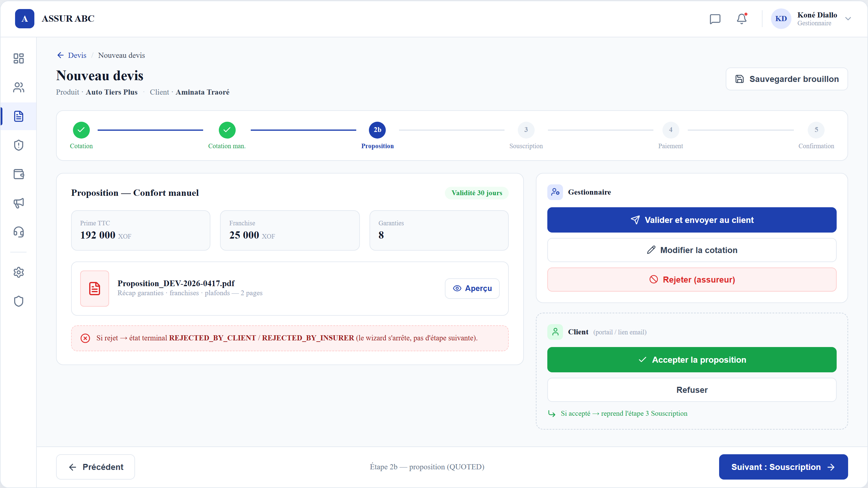The width and height of the screenshot is (868, 488).
Task: Click the Koné Diallo user name
Action: pos(817,15)
